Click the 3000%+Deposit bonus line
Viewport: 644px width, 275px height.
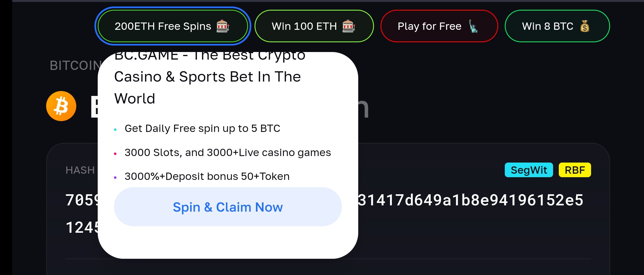coord(207,176)
